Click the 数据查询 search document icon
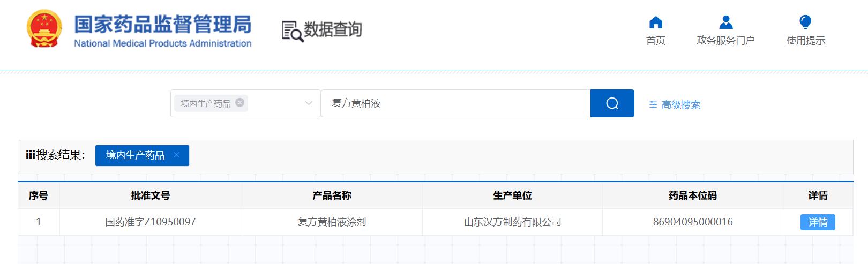Image resolution: width=868 pixels, height=264 pixels. (292, 31)
